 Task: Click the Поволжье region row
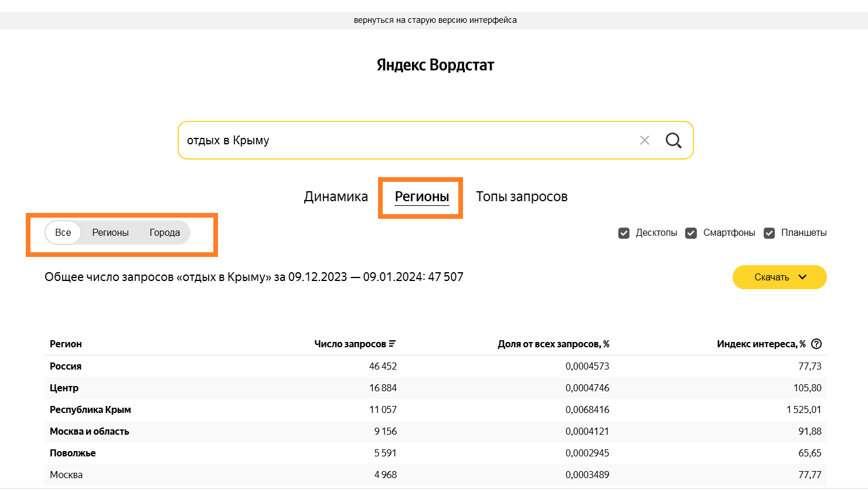(x=435, y=453)
